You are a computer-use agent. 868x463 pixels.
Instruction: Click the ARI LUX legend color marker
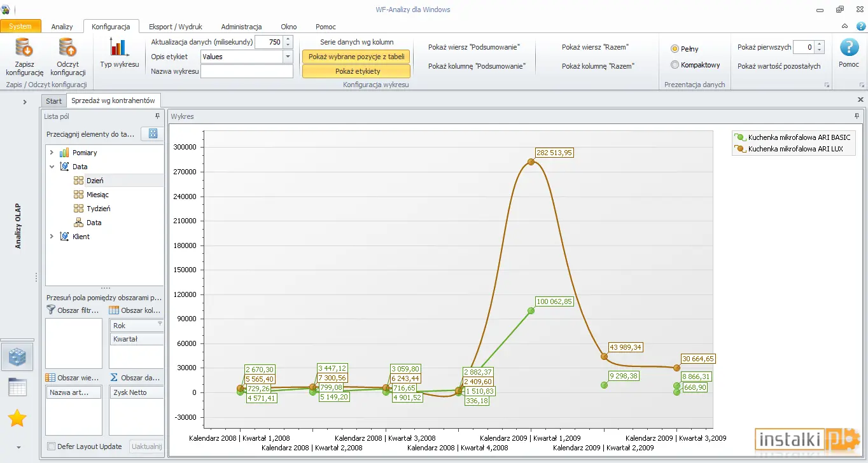coord(739,149)
